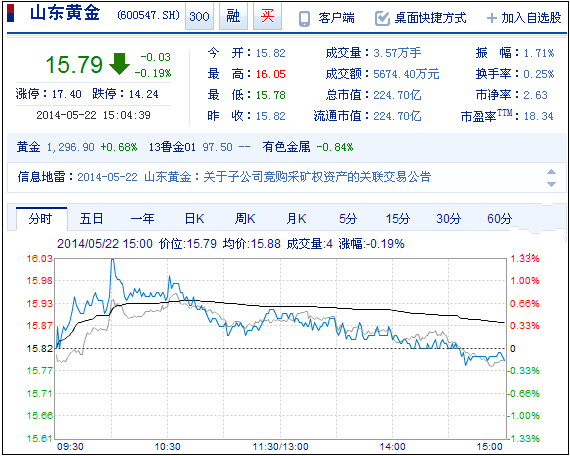
Task: Click 昨收 value 15.82
Action: tap(270, 116)
